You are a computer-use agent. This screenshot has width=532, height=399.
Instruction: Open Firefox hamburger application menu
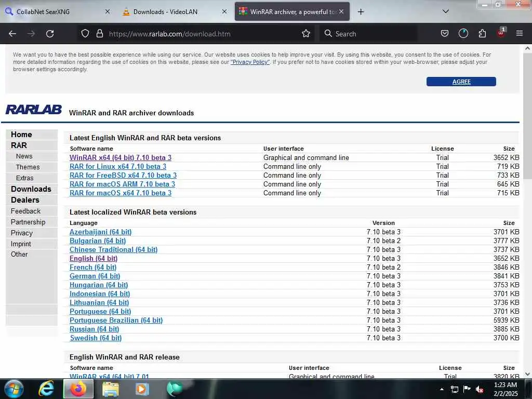(x=519, y=33)
